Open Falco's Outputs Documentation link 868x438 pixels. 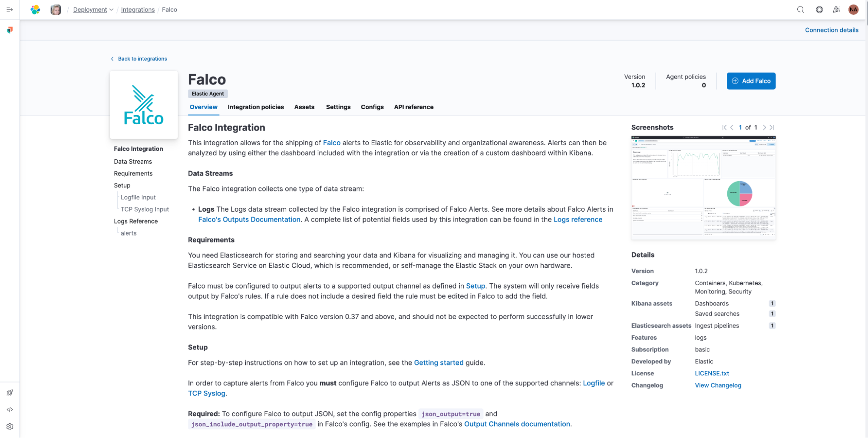coord(249,219)
